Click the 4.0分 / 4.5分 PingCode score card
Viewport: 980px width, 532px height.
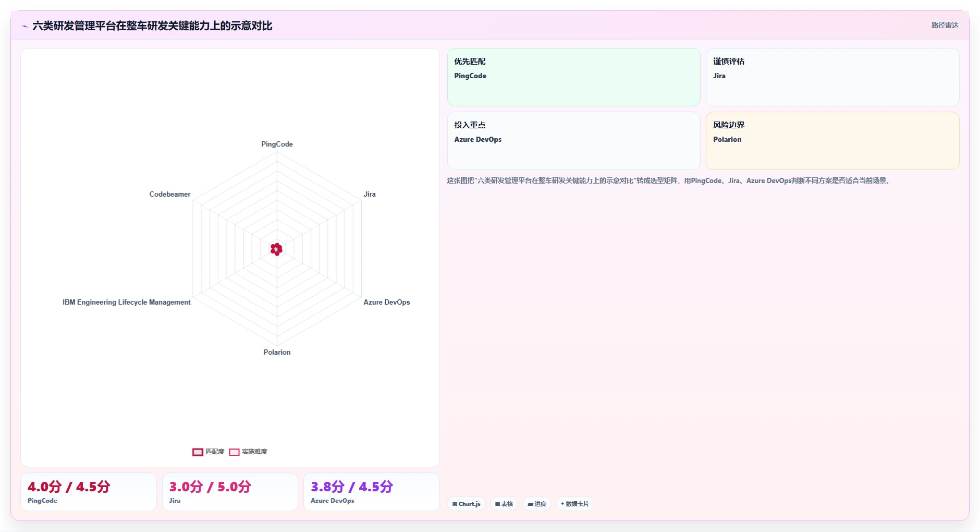click(x=89, y=492)
